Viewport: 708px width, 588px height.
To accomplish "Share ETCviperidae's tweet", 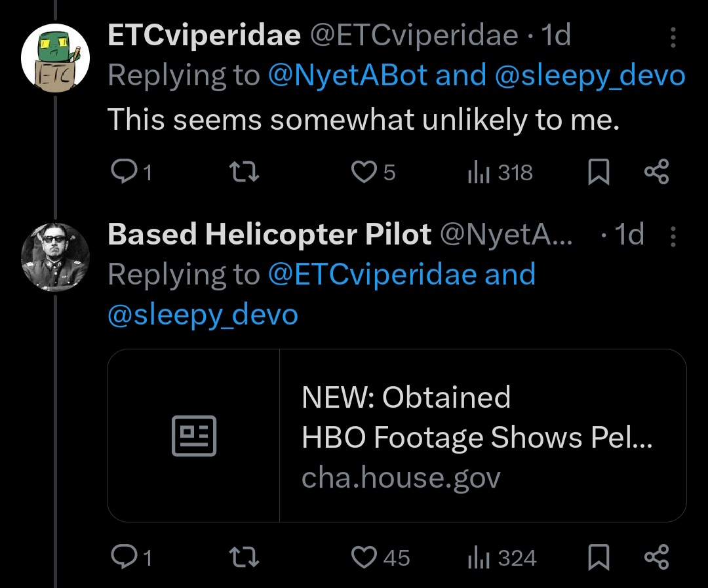I will pos(656,172).
